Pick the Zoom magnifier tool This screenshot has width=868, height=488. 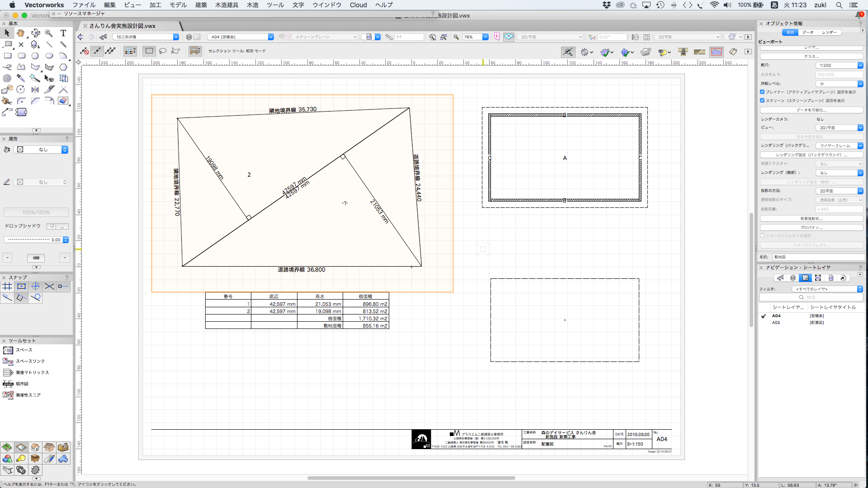[x=49, y=33]
